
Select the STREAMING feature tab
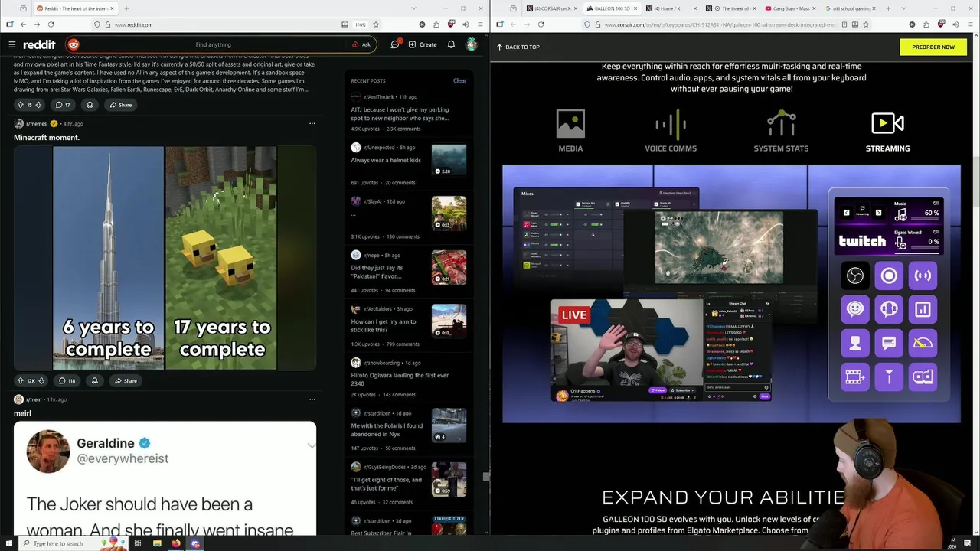pyautogui.click(x=887, y=131)
